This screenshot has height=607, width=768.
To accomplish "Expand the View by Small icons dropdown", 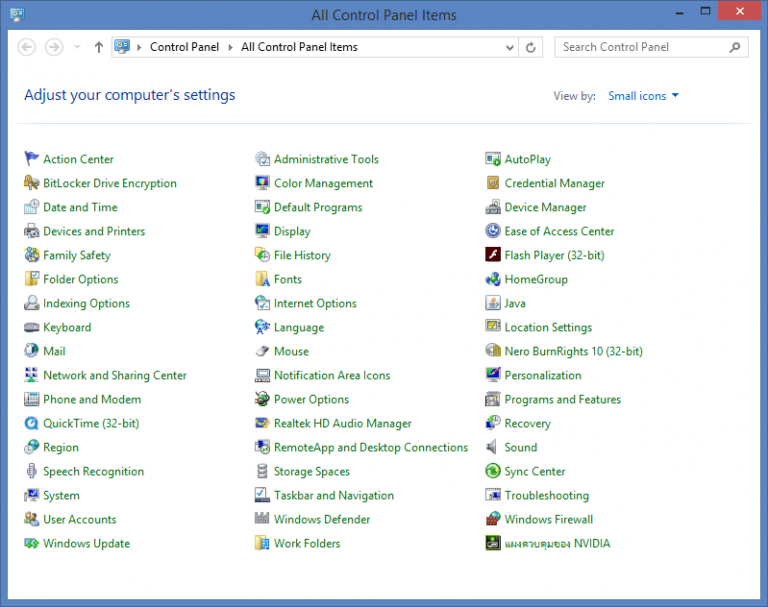I will pos(643,96).
